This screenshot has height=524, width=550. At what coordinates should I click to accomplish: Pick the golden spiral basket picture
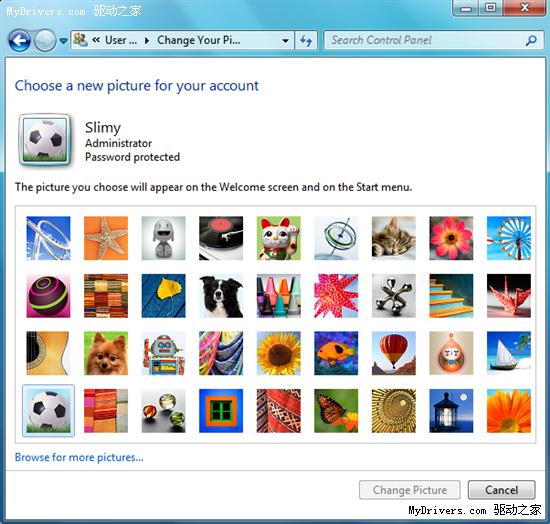394,411
